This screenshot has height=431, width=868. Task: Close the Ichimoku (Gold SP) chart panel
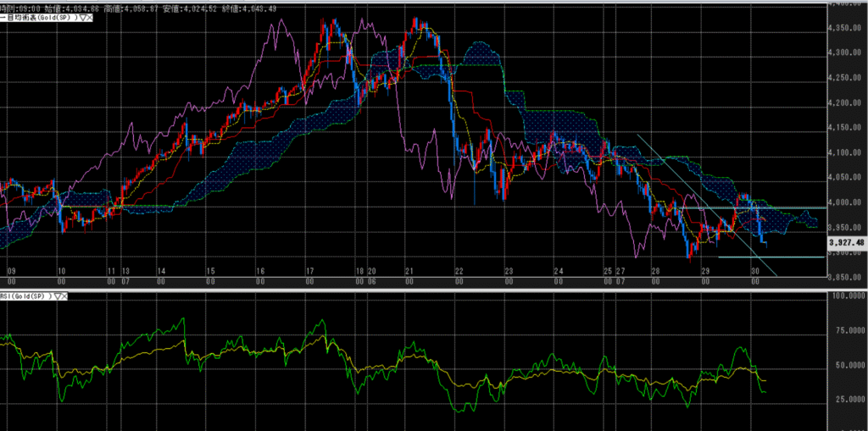[91, 16]
